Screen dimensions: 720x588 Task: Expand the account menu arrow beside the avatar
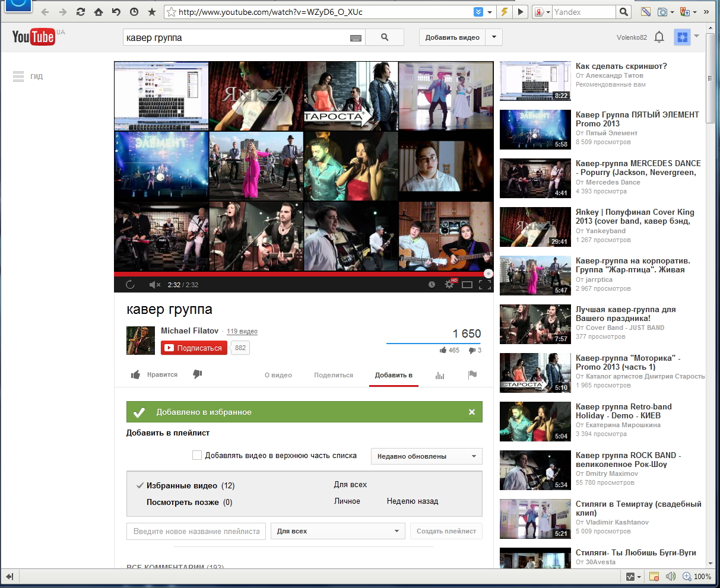(697, 36)
